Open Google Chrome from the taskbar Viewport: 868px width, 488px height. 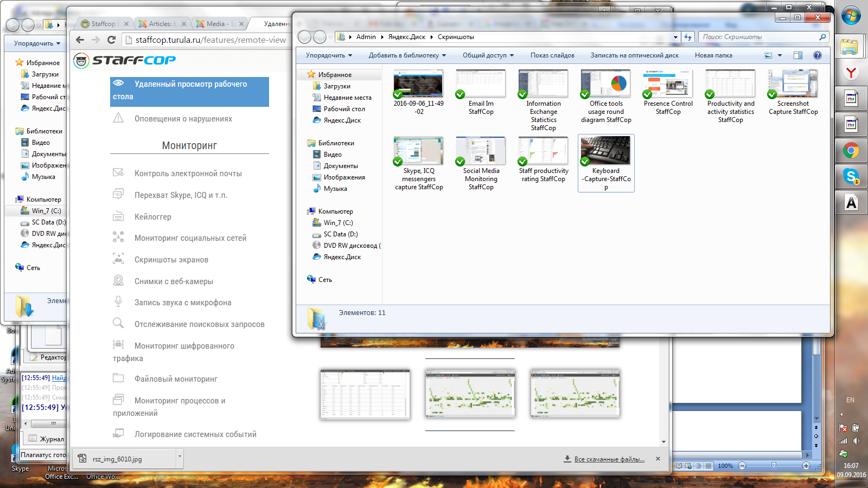(851, 151)
